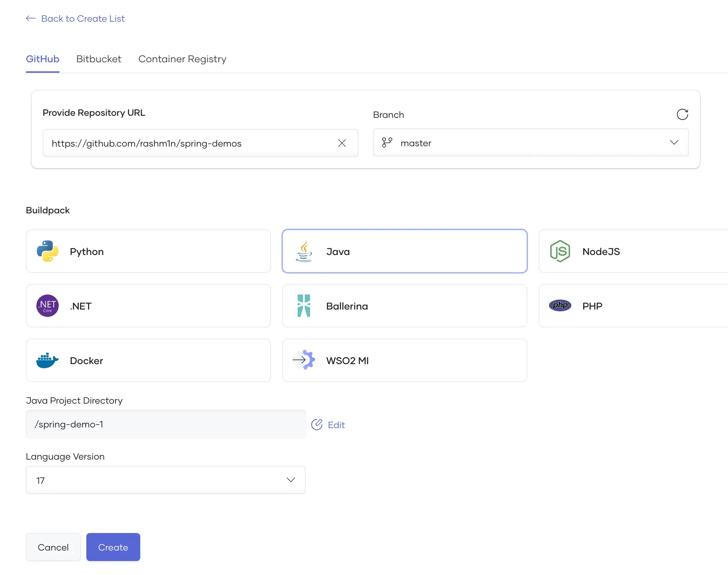Image resolution: width=728 pixels, height=575 pixels.
Task: Click the Buildpack heading
Action: pos(48,210)
